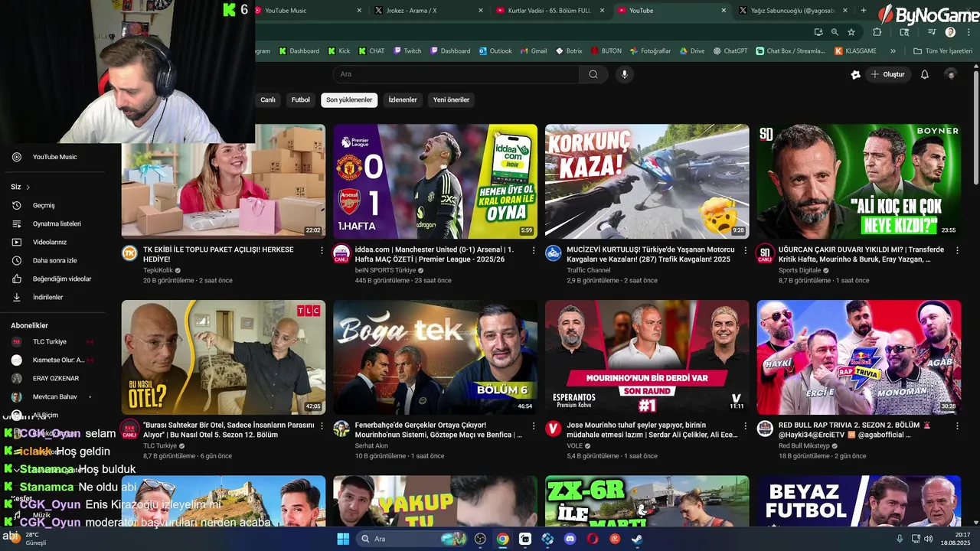Start voice search with the microphone icon
The width and height of the screenshot is (980, 551).
625,74
